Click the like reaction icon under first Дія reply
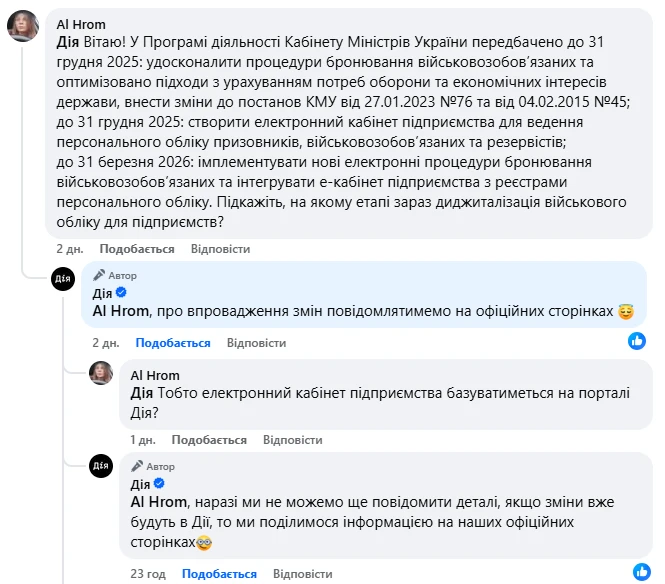 (x=637, y=341)
